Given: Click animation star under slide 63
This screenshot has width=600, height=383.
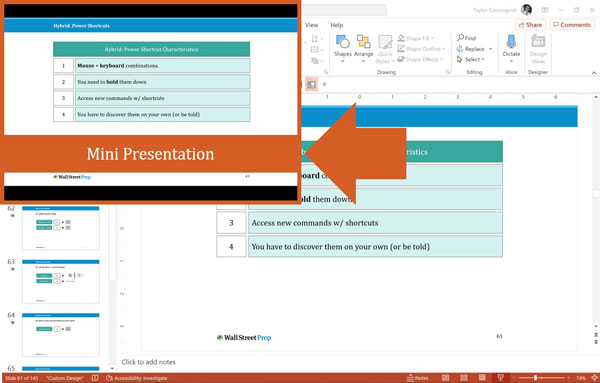Looking at the screenshot, I should pos(12,269).
